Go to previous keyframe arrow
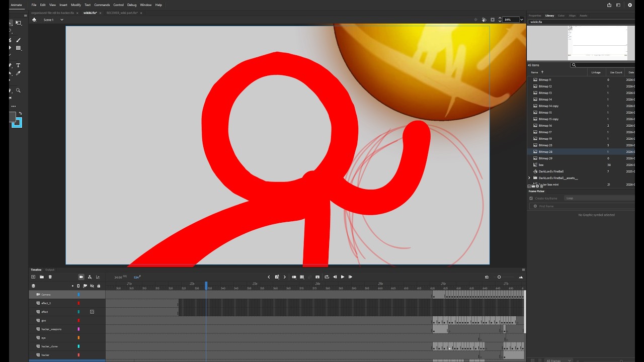The image size is (644, 362). pos(269,277)
